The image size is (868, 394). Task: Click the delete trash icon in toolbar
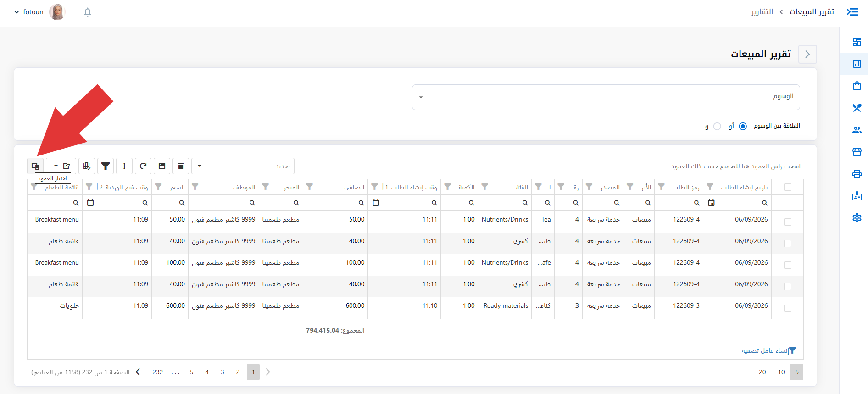[x=181, y=166]
